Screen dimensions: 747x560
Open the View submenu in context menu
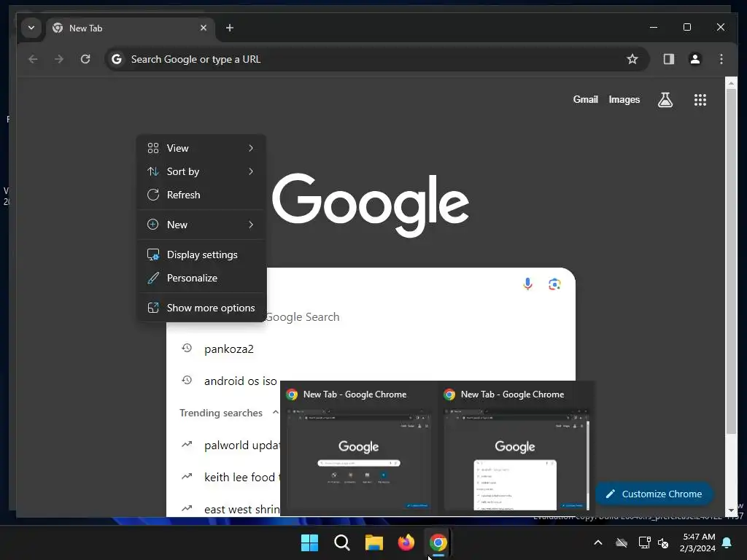(x=201, y=148)
